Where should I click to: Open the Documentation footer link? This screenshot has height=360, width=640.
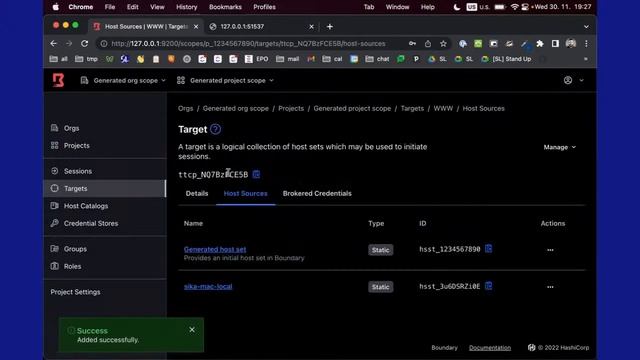[x=490, y=348]
